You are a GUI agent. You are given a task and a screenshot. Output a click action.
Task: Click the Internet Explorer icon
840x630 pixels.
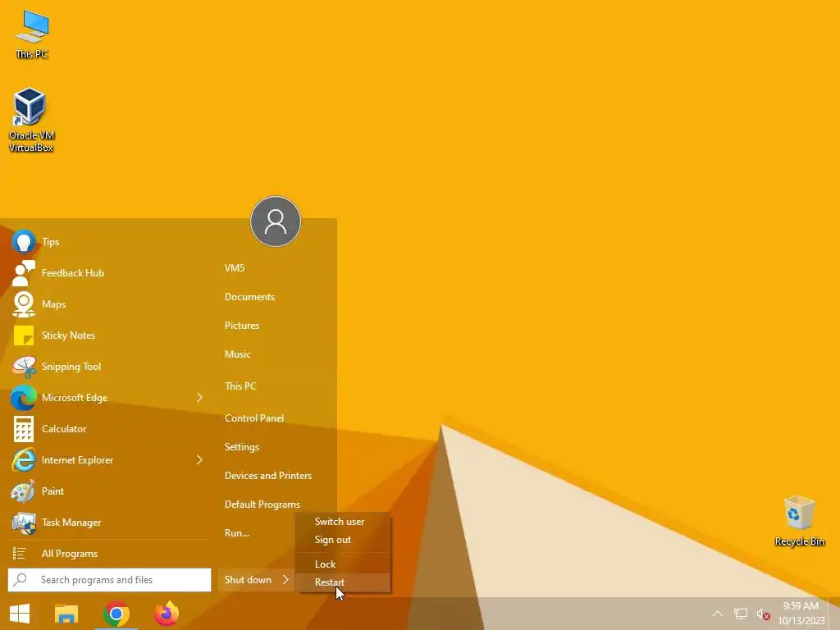(24, 459)
